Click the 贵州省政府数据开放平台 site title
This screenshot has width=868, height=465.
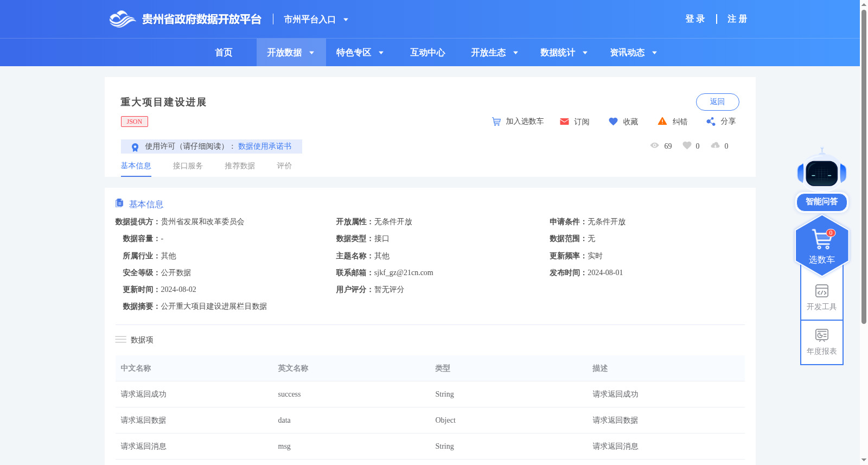202,20
